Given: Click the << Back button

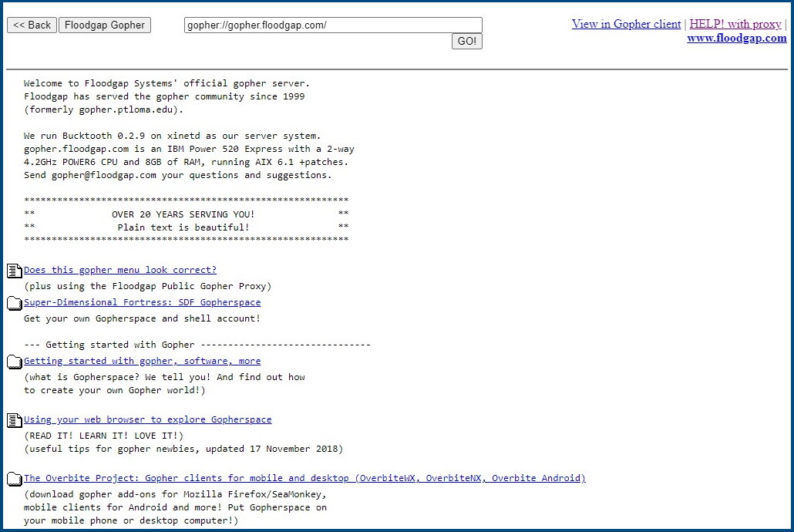Looking at the screenshot, I should [x=31, y=24].
